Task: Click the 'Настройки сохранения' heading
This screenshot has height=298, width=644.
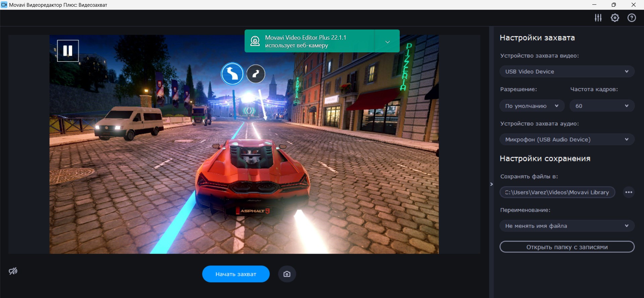Action: 545,158
